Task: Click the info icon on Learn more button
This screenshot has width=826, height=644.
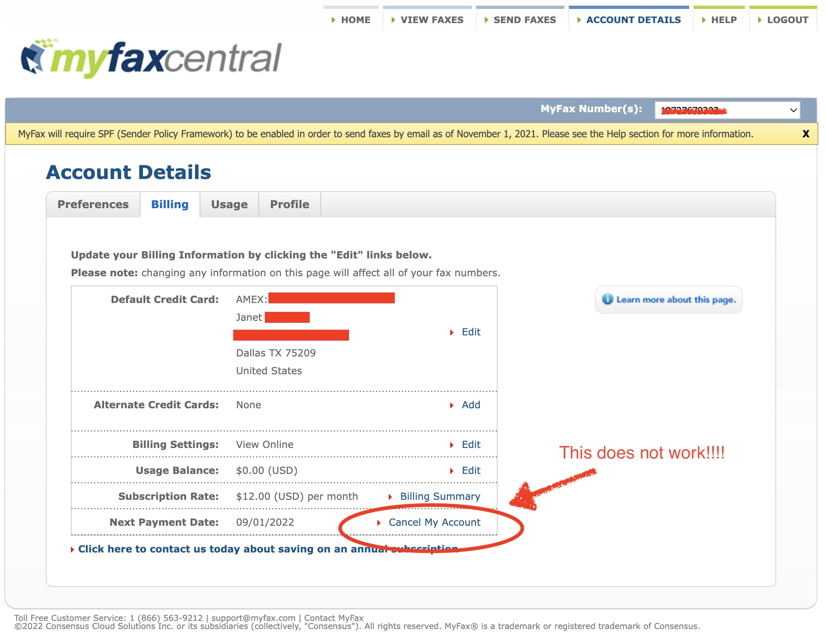Action: (609, 299)
